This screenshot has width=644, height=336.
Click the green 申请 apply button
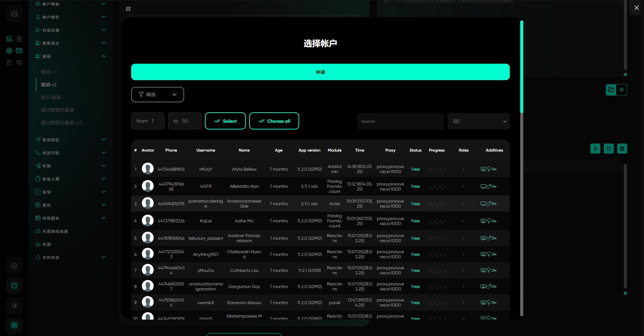coord(320,72)
